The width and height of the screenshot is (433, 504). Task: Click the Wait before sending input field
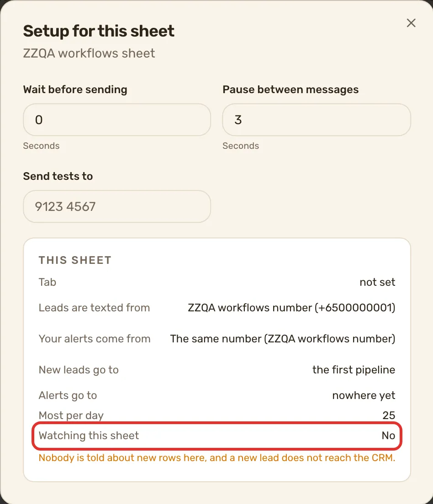click(x=117, y=120)
